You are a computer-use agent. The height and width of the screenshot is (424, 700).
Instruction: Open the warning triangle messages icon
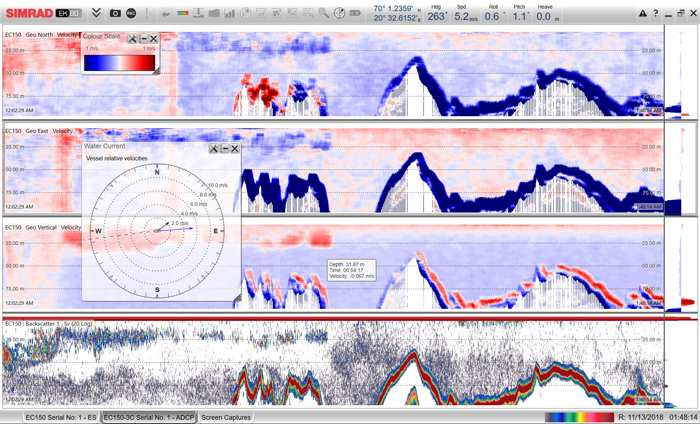(643, 13)
